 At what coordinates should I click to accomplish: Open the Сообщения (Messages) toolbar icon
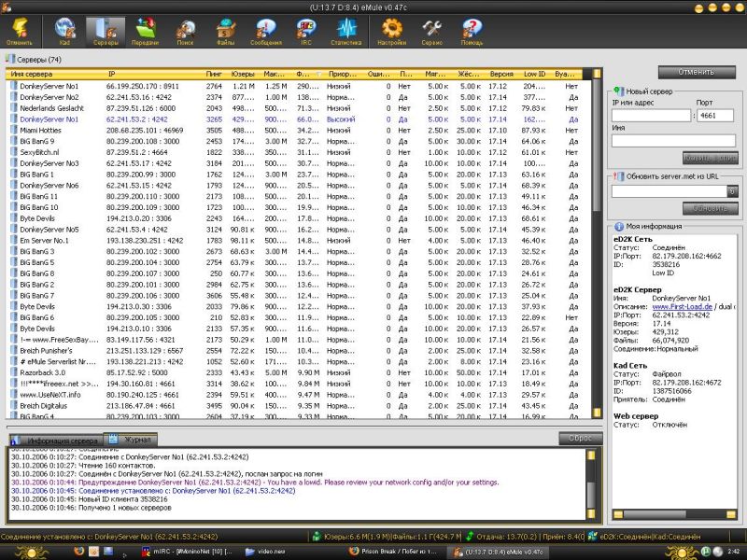click(x=265, y=32)
